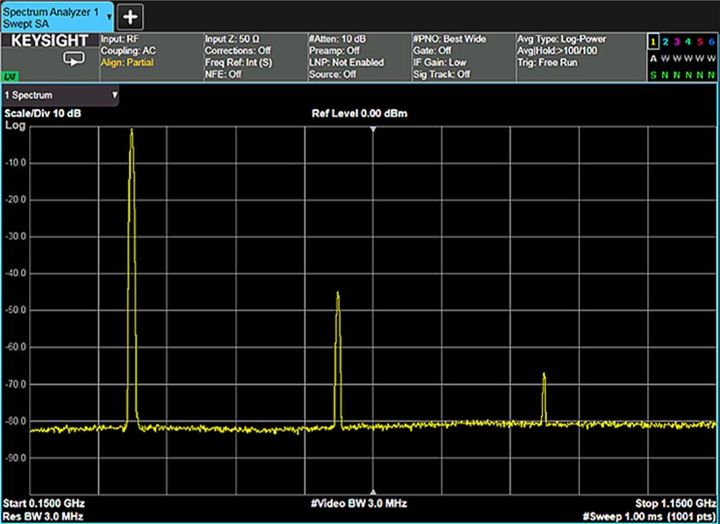Image resolution: width=720 pixels, height=524 pixels.
Task: Open the 1 Spectrum window dropdown
Action: pos(60,95)
